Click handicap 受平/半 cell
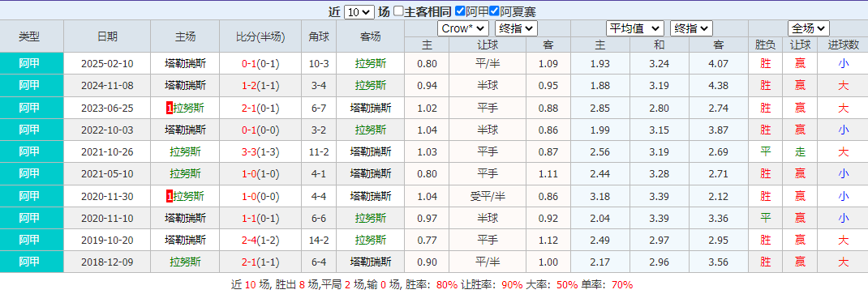868x294 pixels. click(x=488, y=196)
